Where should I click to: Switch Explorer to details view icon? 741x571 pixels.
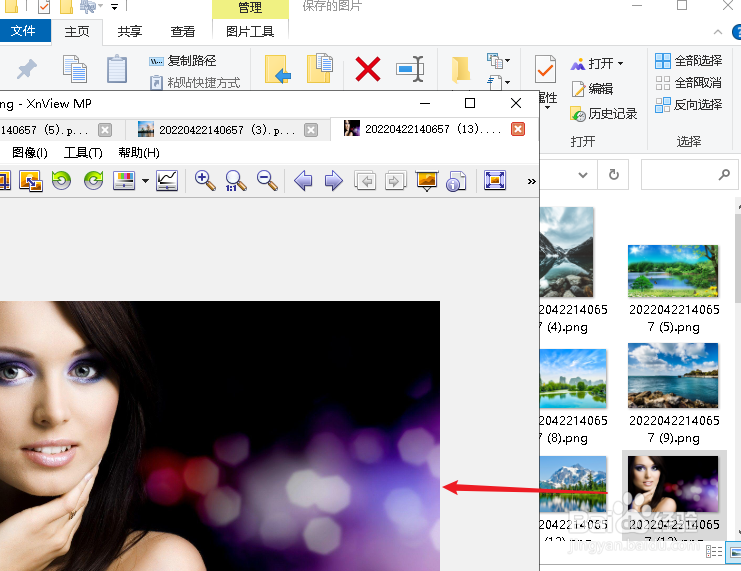(714, 552)
